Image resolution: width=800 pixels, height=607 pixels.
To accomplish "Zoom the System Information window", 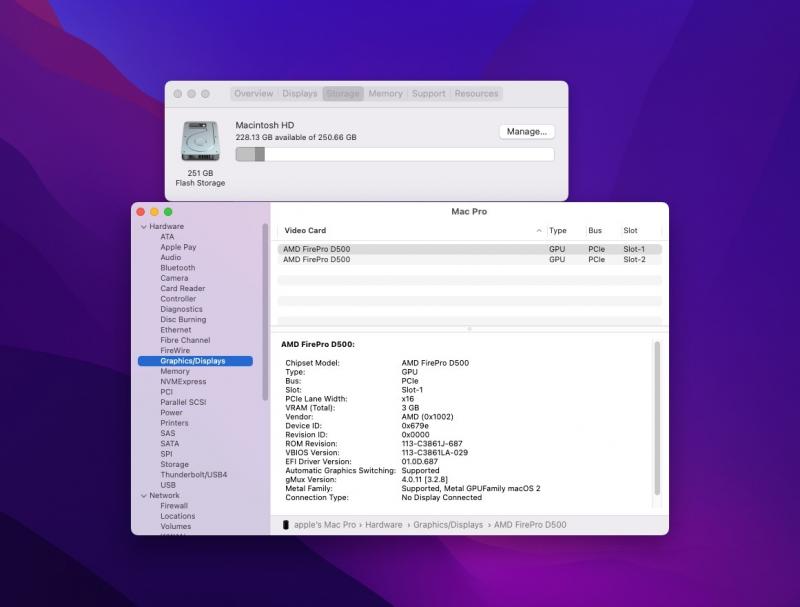I will tap(168, 212).
